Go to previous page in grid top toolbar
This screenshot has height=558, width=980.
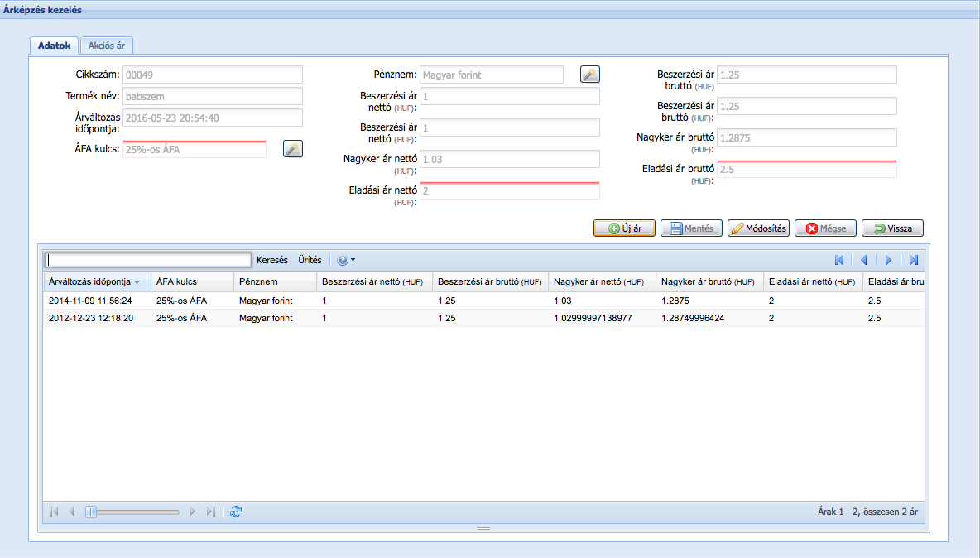(x=863, y=260)
